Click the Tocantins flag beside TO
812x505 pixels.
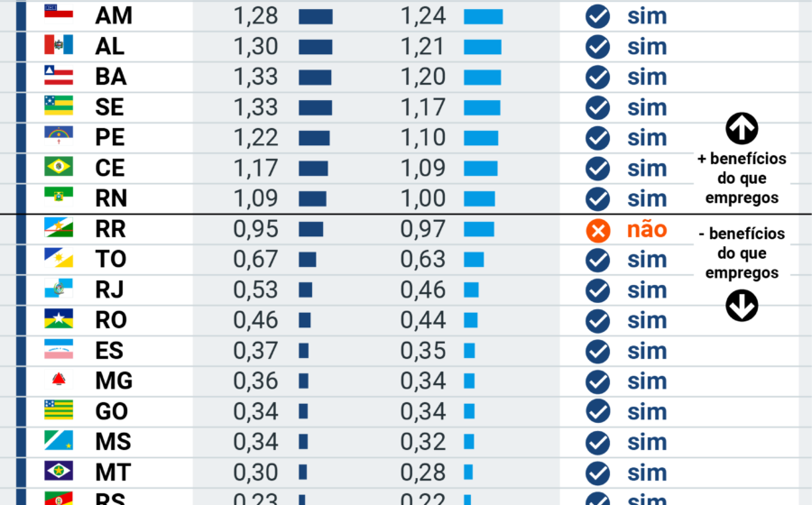[x=59, y=257]
